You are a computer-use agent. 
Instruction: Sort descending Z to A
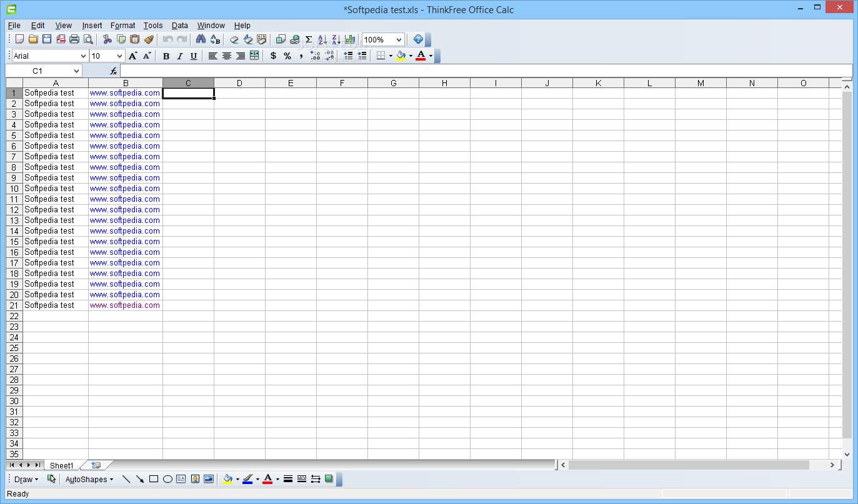[x=336, y=39]
